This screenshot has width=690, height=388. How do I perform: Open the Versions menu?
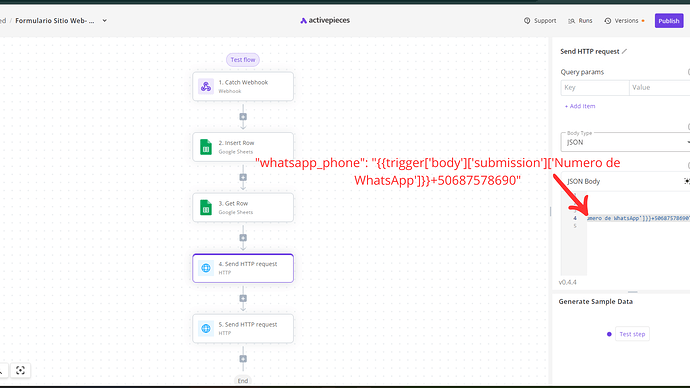(x=624, y=21)
